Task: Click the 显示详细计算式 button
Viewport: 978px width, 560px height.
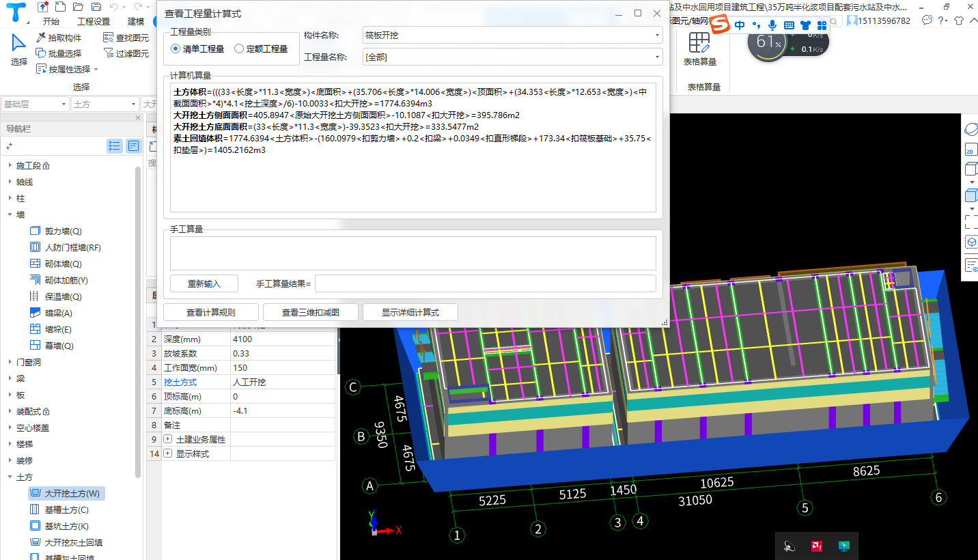Action: 410,312
